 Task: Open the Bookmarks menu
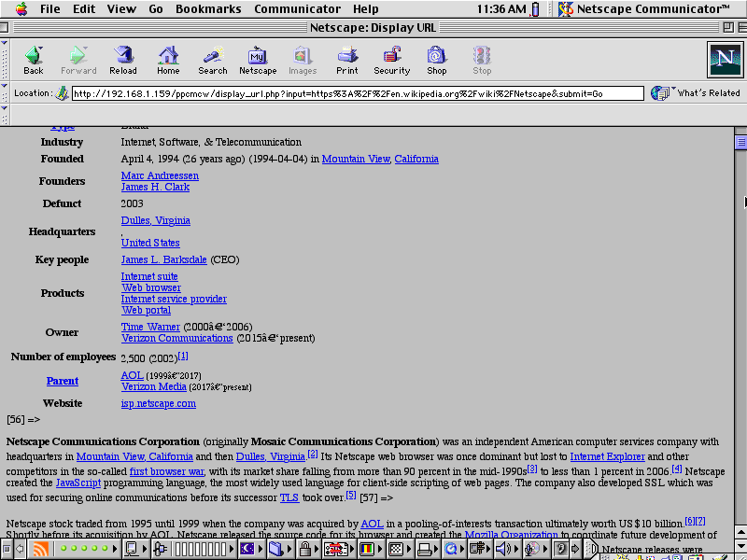(208, 8)
